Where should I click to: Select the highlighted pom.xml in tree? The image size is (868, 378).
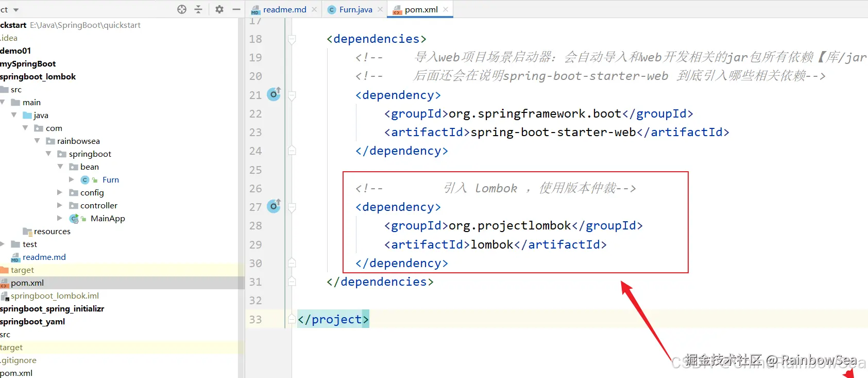[27, 283]
